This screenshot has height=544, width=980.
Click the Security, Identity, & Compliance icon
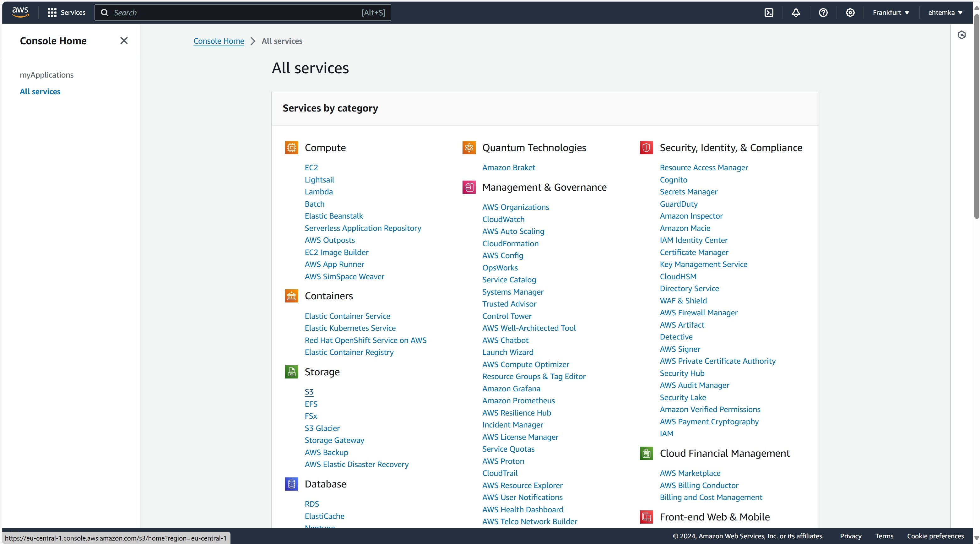[646, 148]
